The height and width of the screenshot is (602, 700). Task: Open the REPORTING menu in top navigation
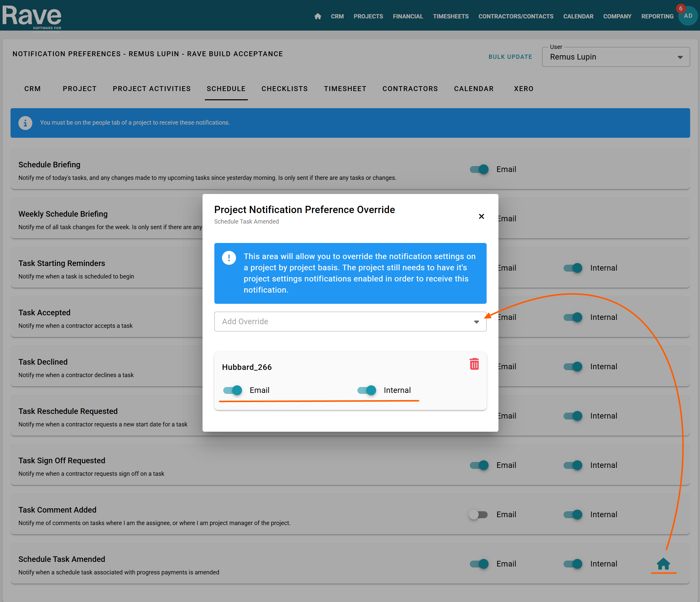[x=657, y=16]
